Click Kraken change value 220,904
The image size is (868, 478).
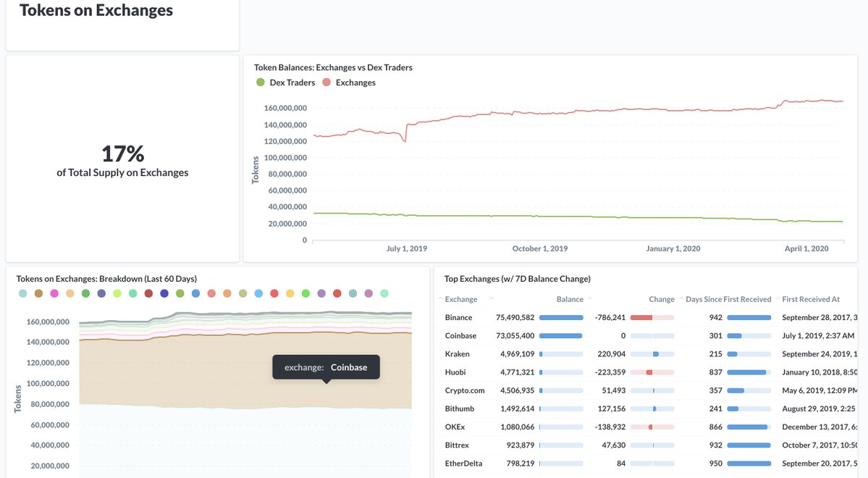point(611,354)
